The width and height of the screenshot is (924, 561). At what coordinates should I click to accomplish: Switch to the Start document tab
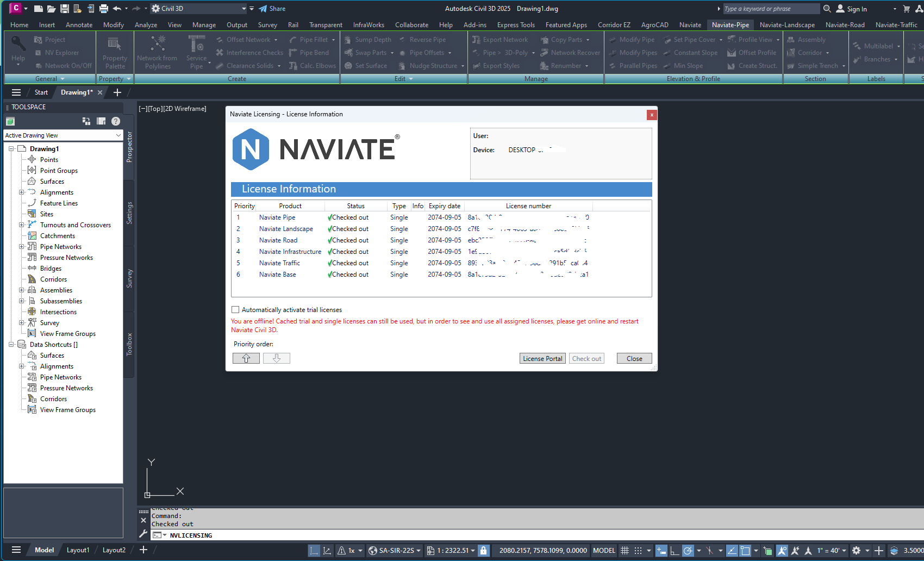pyautogui.click(x=41, y=92)
